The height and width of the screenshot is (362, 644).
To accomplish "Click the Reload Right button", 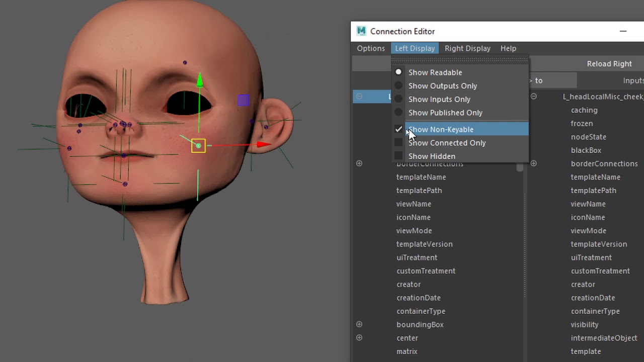I will pyautogui.click(x=609, y=64).
